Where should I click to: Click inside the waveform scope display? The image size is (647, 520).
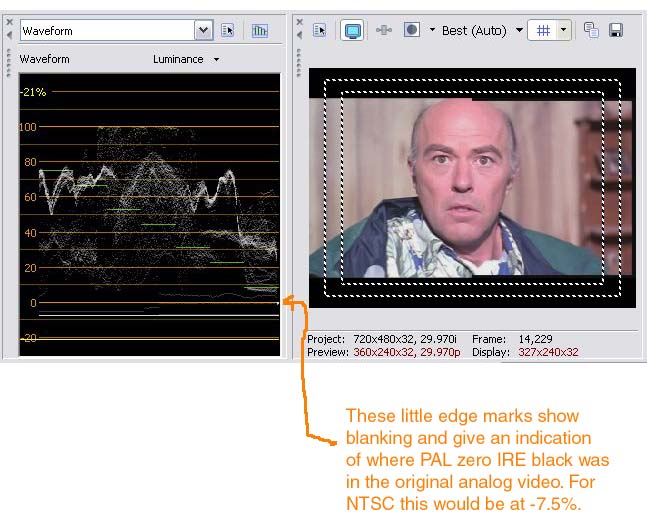(150, 215)
